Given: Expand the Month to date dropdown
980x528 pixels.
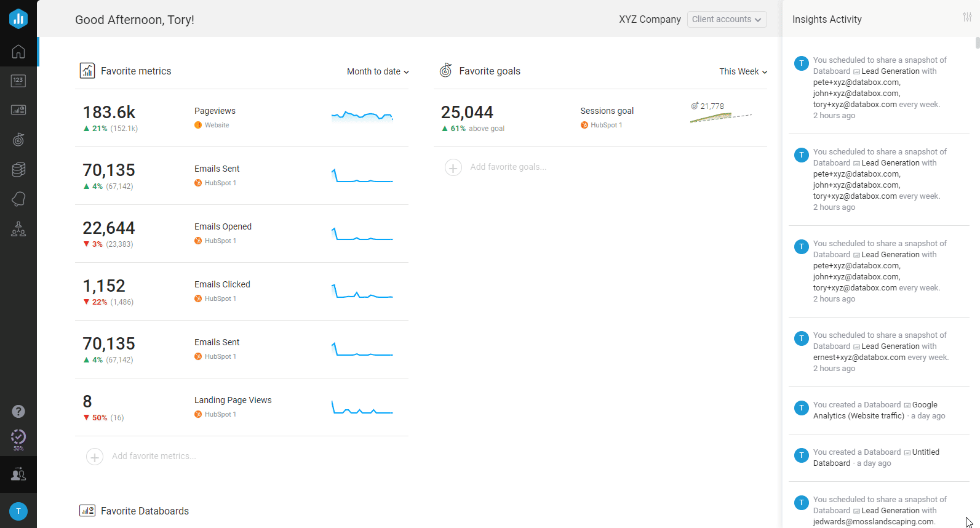Looking at the screenshot, I should (x=378, y=71).
